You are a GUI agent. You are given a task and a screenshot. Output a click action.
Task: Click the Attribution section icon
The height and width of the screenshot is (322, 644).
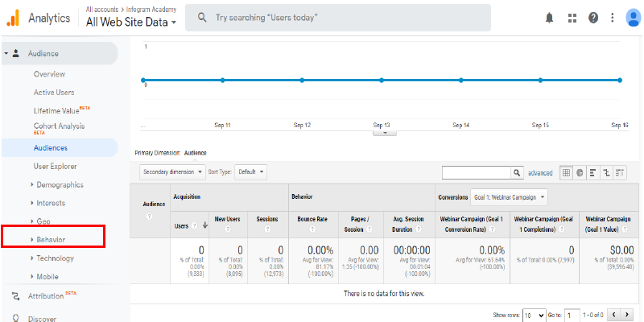[16, 295]
